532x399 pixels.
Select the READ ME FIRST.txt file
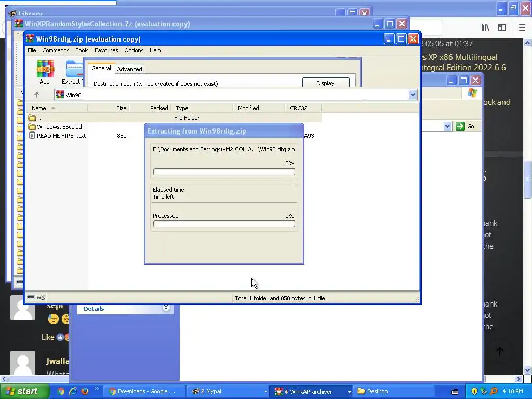click(57, 136)
